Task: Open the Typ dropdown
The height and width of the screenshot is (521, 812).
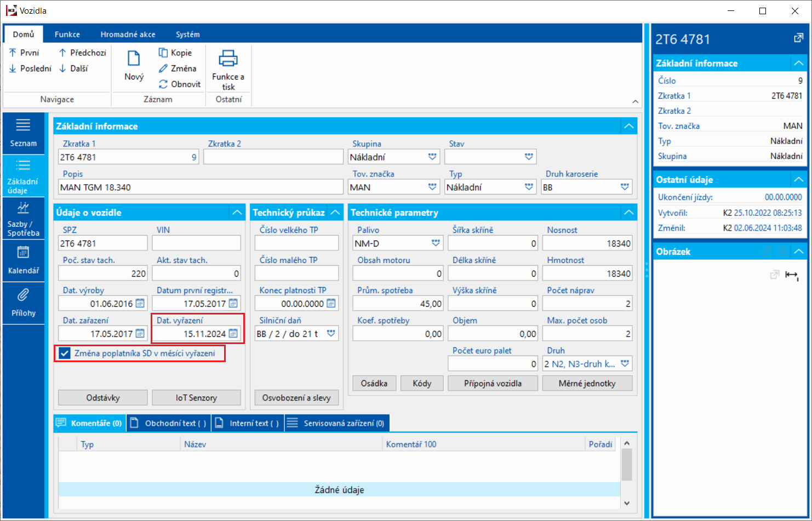Action: coord(529,187)
